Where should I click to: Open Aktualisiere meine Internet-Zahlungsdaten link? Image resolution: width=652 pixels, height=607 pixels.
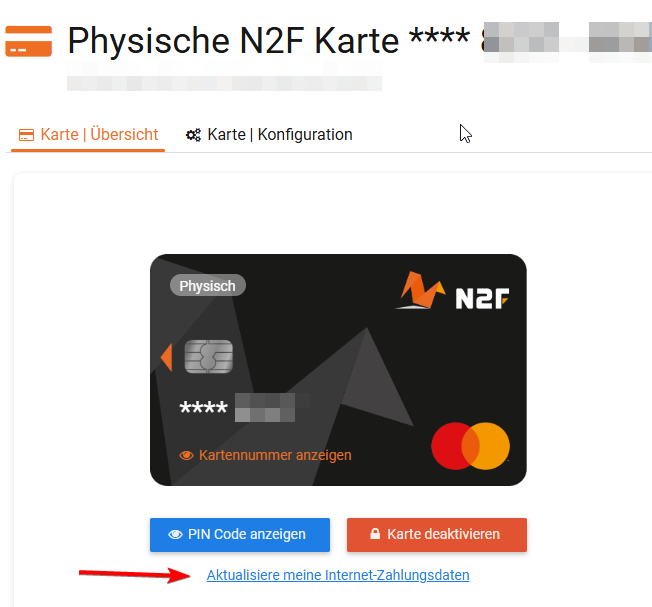click(x=338, y=575)
